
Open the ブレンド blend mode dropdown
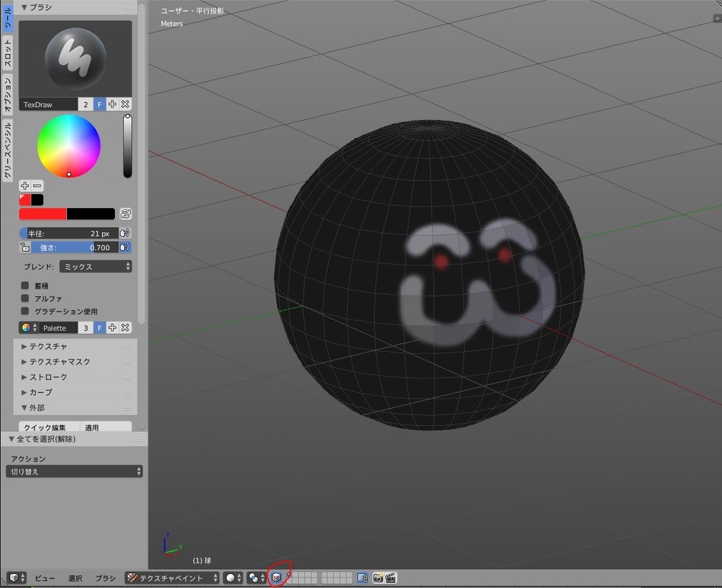(x=96, y=267)
